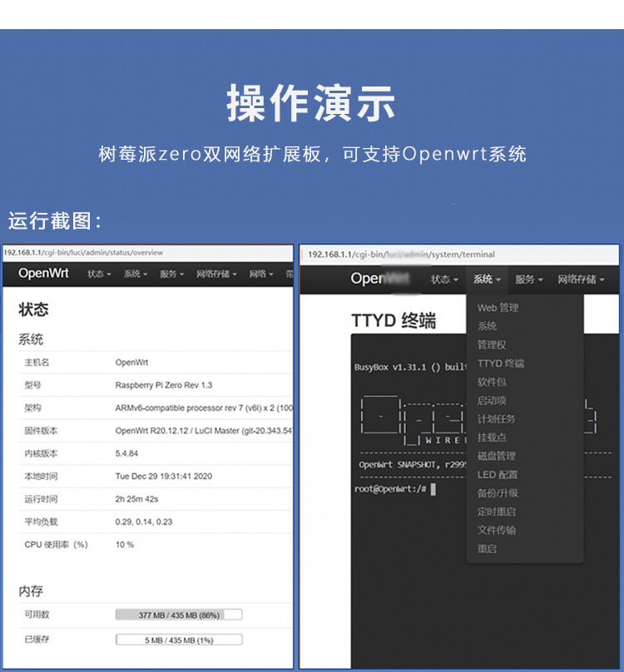
Task: Select 挂载点 from 系统 menu
Action: [x=492, y=437]
